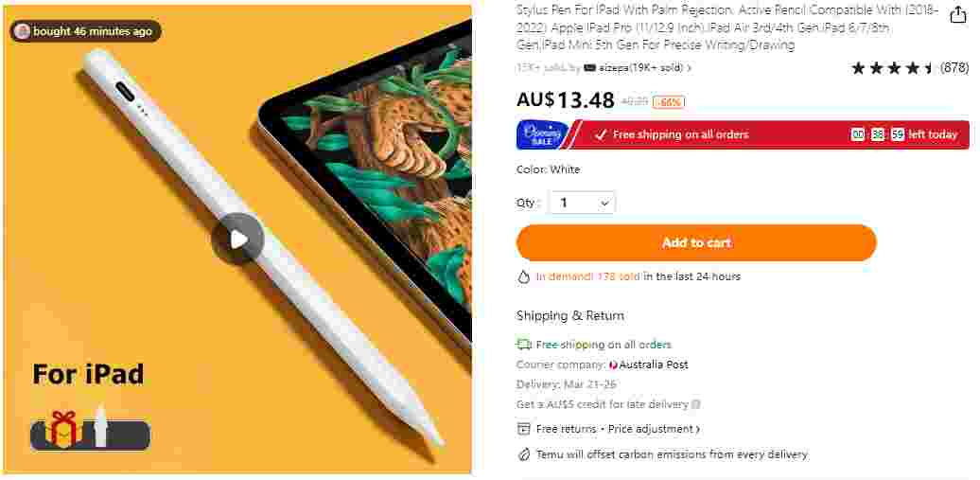Click the main stylus product image

(x=237, y=240)
